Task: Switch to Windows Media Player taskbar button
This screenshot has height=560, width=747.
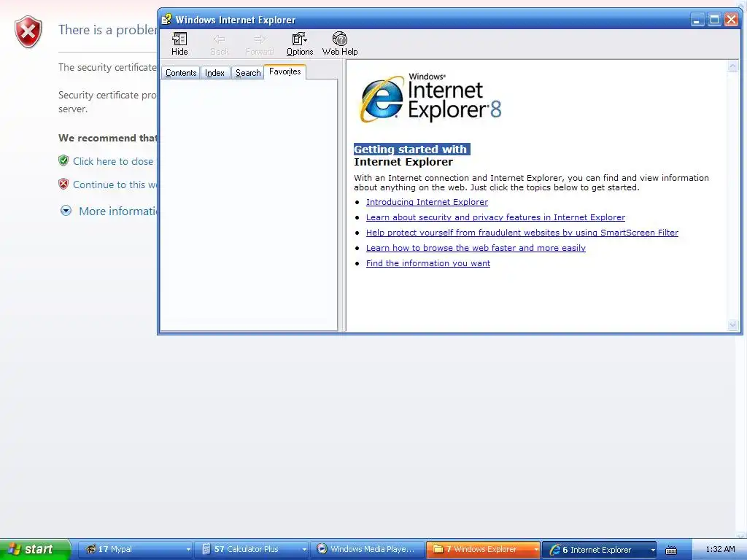Action: click(x=368, y=549)
